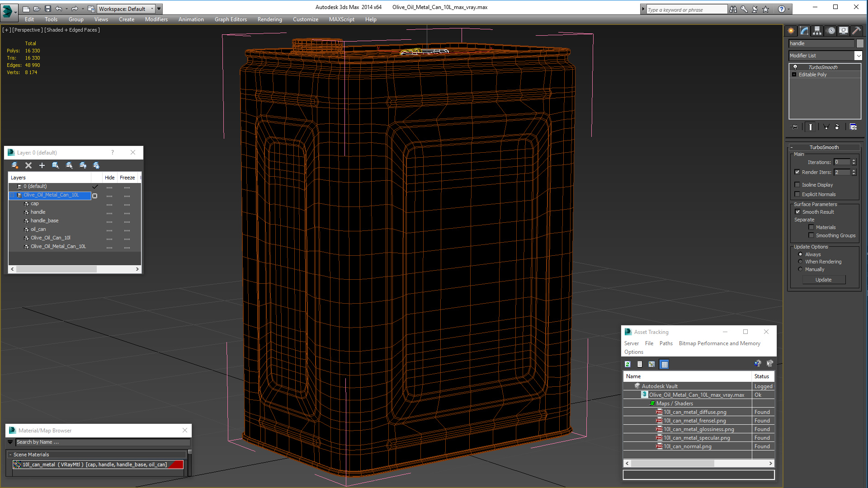868x488 pixels.
Task: Click the Status column header in the Asset Tracking window
Action: (763, 376)
